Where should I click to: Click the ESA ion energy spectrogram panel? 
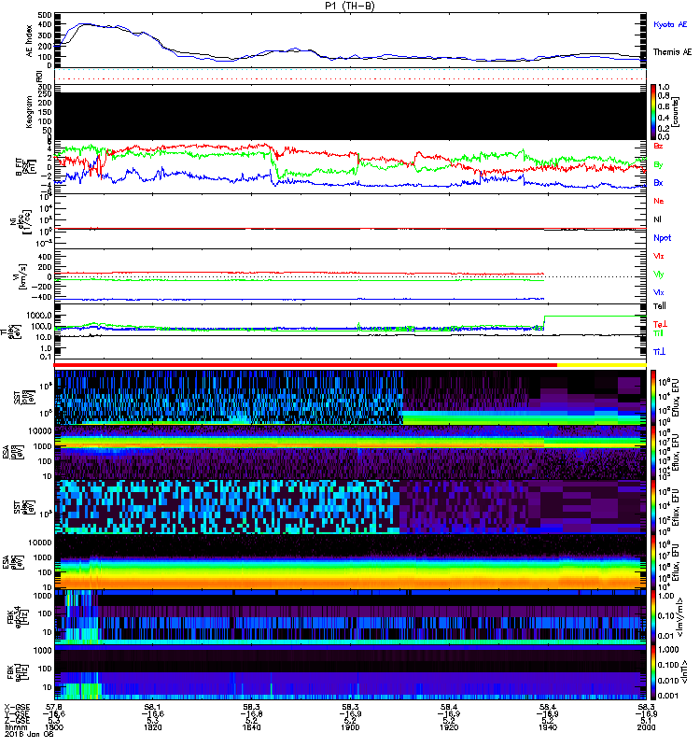click(350, 453)
